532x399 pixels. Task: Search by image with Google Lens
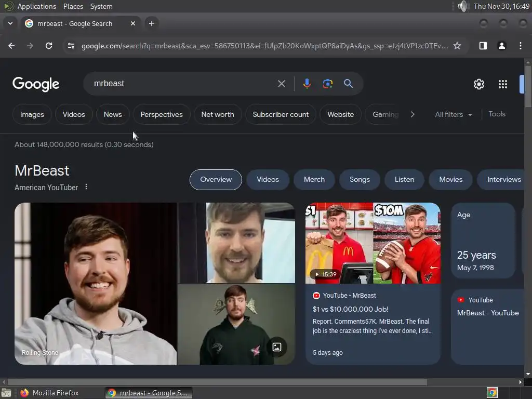click(327, 84)
